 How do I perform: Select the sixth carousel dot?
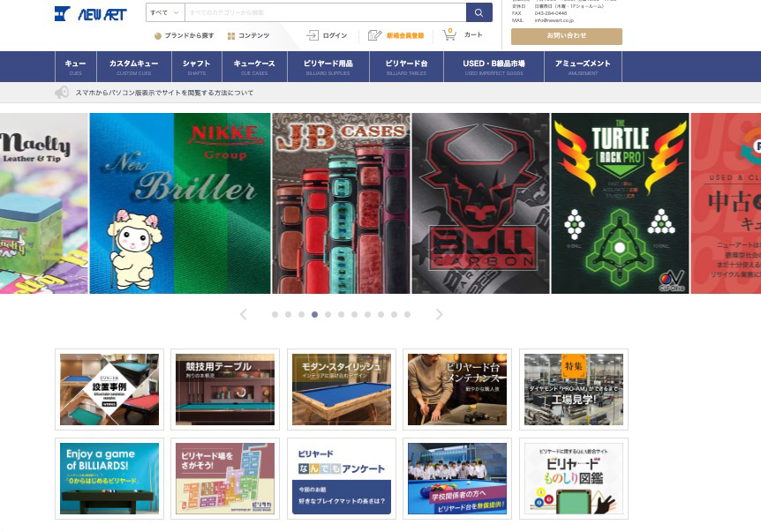pos(341,315)
